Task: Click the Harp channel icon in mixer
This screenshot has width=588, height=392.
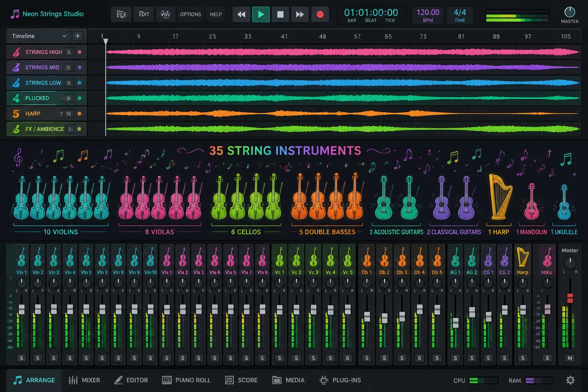Action: (x=523, y=257)
